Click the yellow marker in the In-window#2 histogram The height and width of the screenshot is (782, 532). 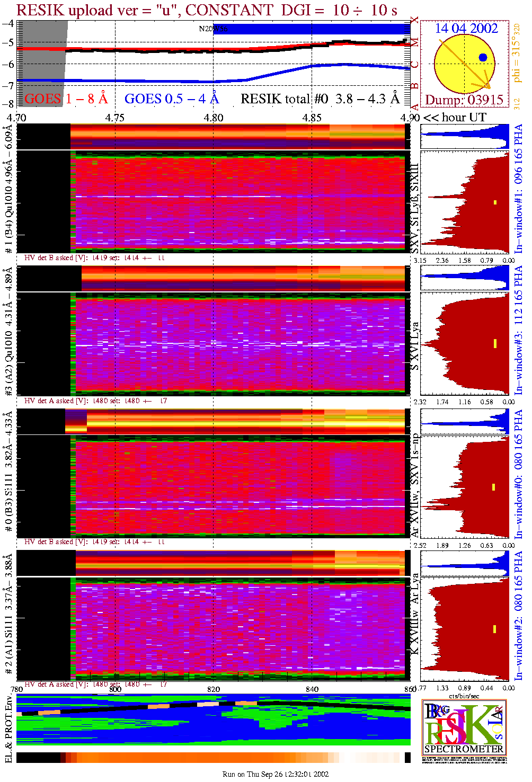[x=494, y=629]
